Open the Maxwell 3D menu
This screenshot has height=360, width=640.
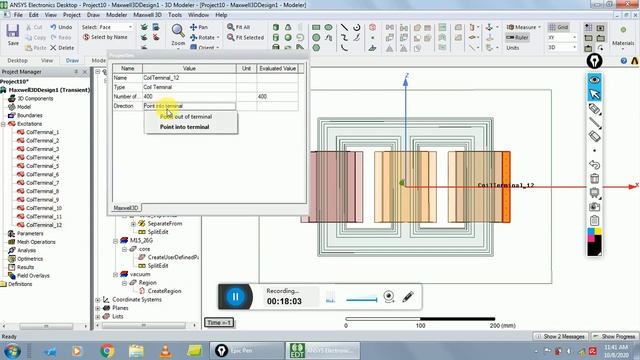click(148, 15)
